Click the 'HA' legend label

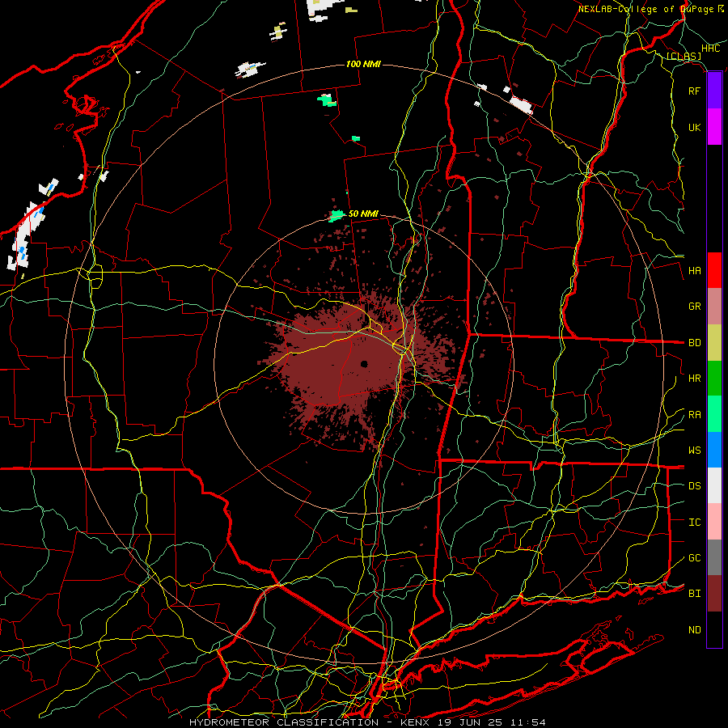pos(694,271)
